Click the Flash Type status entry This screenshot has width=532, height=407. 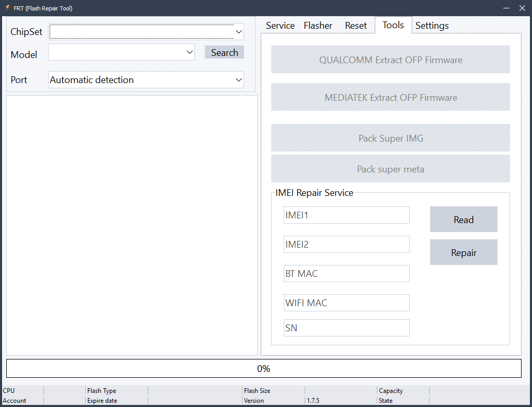coord(101,390)
